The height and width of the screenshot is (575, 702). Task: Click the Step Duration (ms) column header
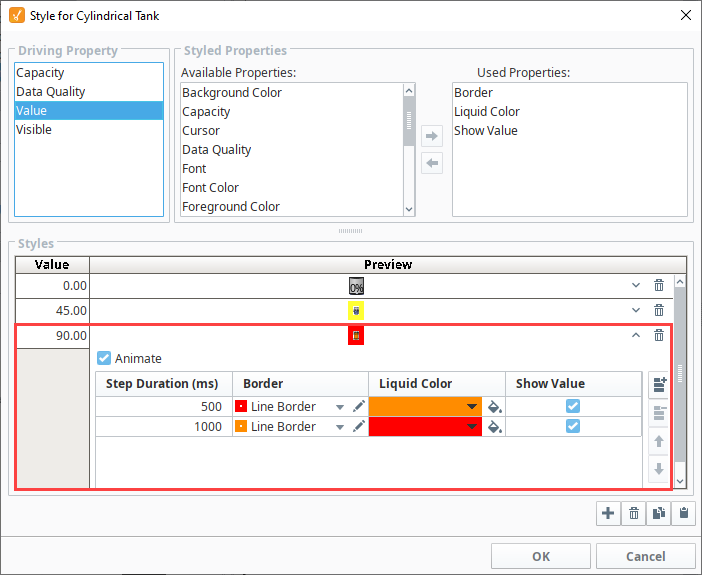164,384
